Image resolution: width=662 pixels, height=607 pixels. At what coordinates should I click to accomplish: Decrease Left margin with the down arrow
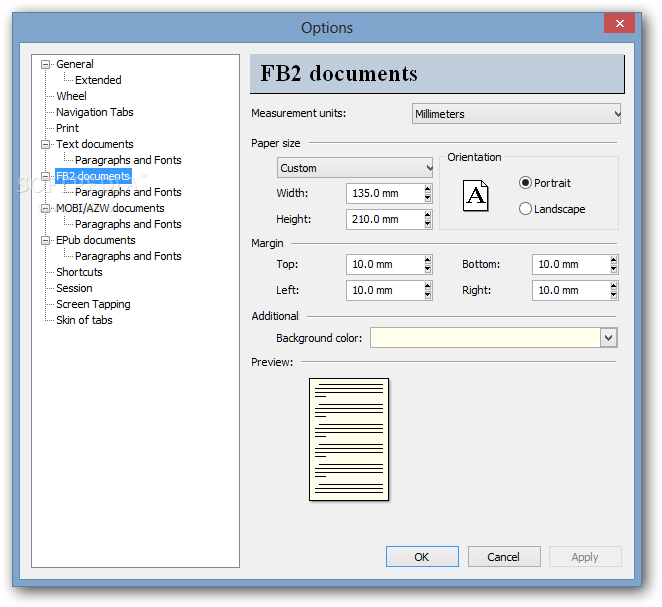pos(428,295)
